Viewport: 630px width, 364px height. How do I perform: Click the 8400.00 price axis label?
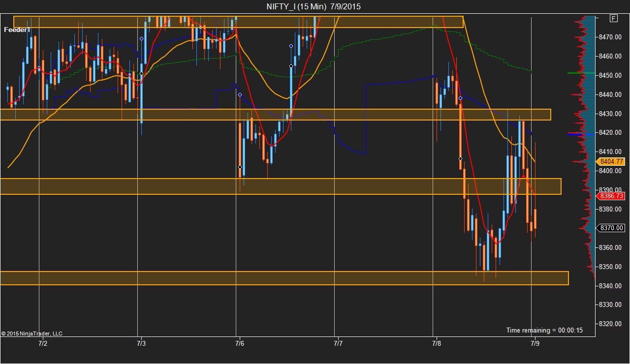tap(610, 171)
